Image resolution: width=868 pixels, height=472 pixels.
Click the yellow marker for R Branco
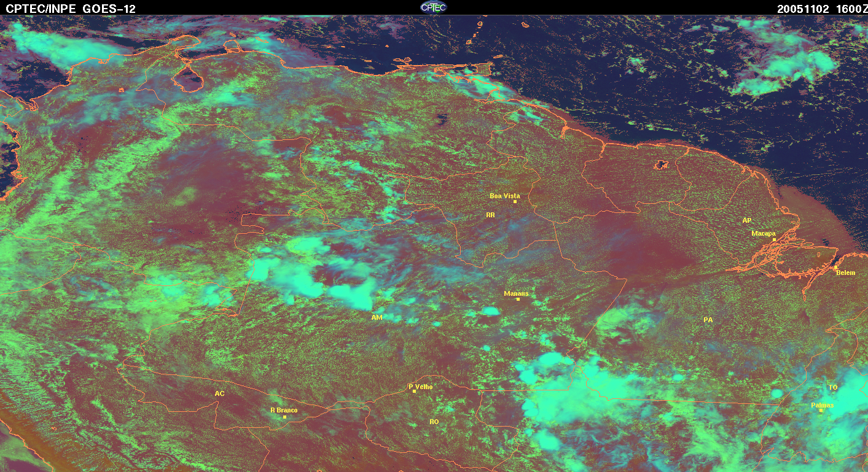coord(284,417)
